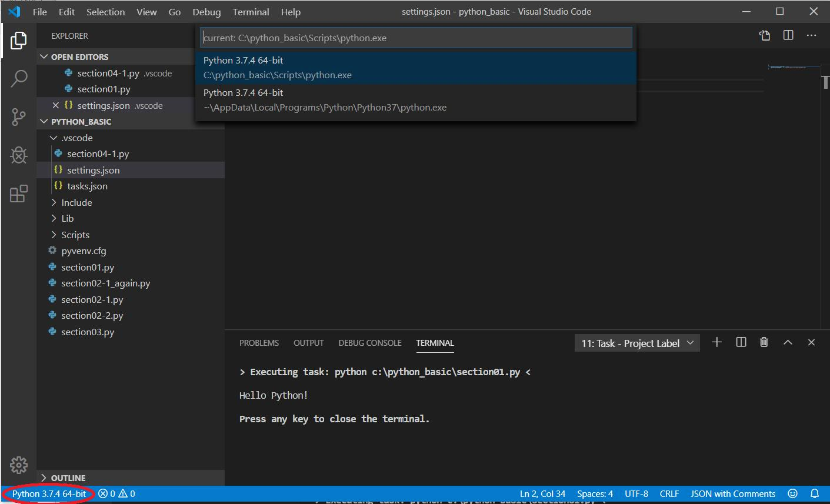Click the VS Code logo icon
The image size is (830, 504).
(14, 12)
